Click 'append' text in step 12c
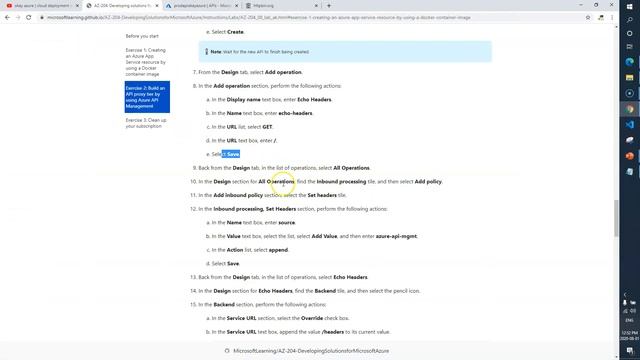Screen dimensions: 640x360 pyautogui.click(x=278, y=250)
